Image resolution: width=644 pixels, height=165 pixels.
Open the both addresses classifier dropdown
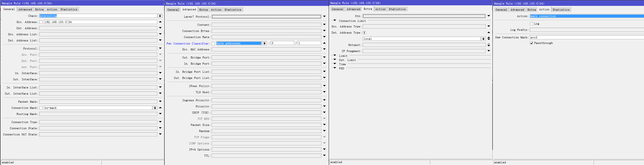[x=264, y=43]
